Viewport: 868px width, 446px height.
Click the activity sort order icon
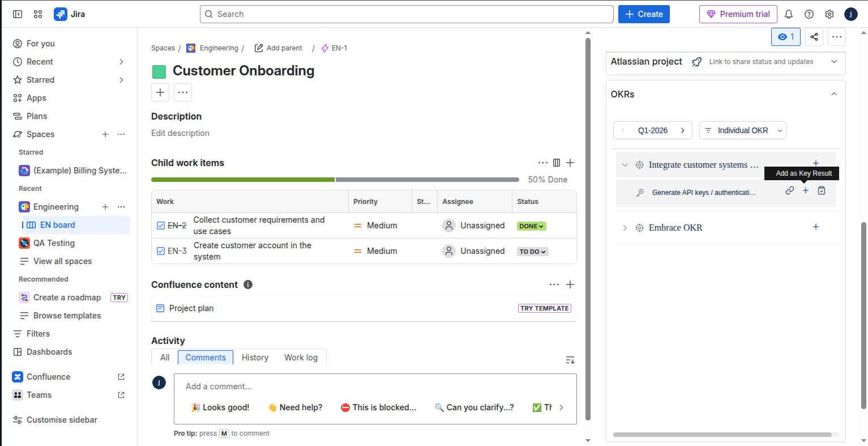570,360
